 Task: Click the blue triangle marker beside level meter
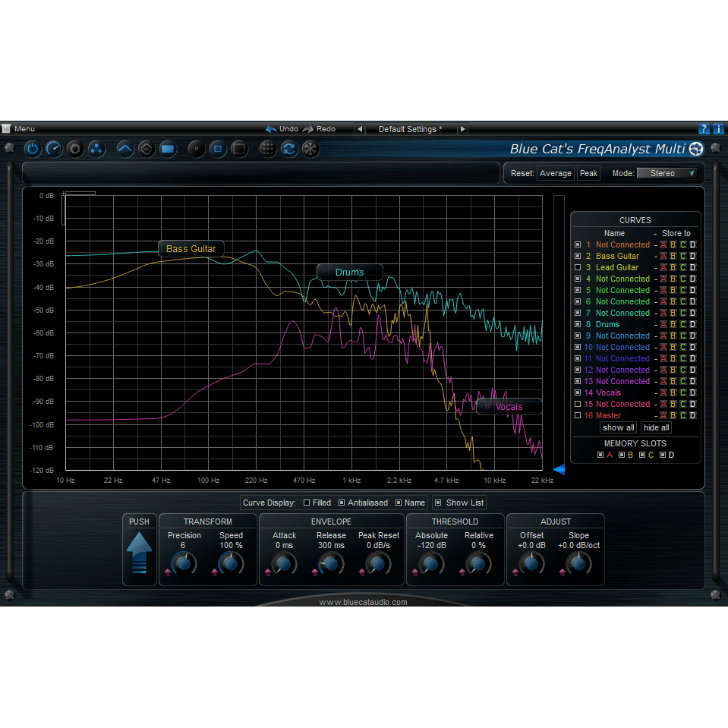point(559,469)
